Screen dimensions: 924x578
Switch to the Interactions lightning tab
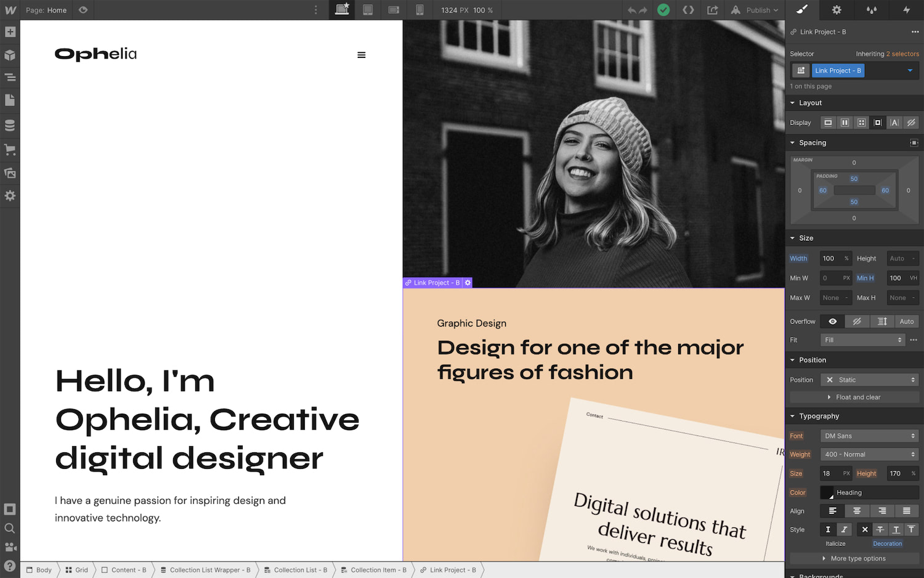tap(907, 10)
